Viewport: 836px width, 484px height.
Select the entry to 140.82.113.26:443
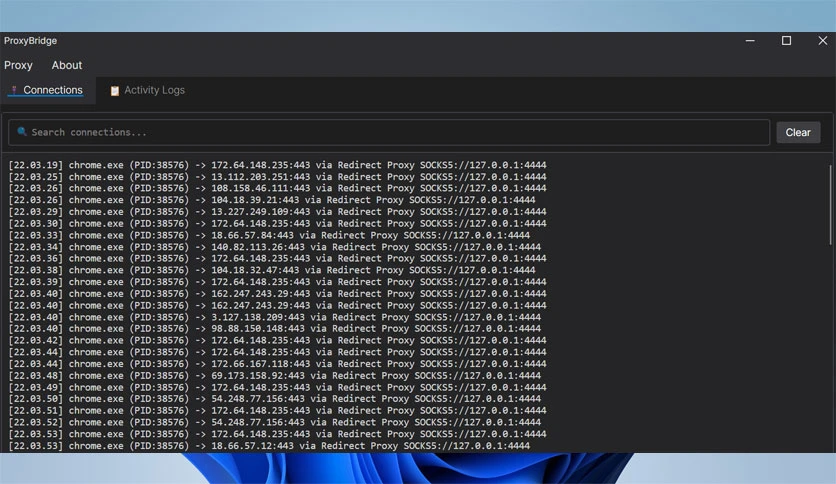pyautogui.click(x=275, y=247)
